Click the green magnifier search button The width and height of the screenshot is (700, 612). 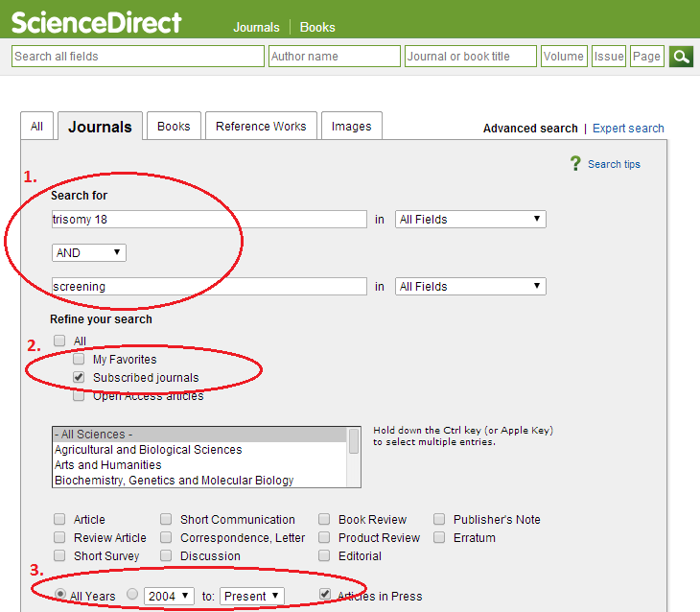681,57
